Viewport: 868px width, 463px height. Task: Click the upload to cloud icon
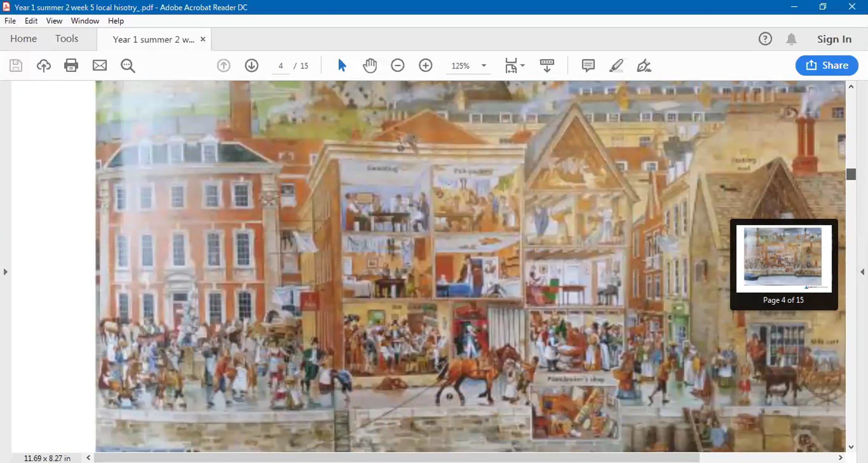(x=43, y=66)
